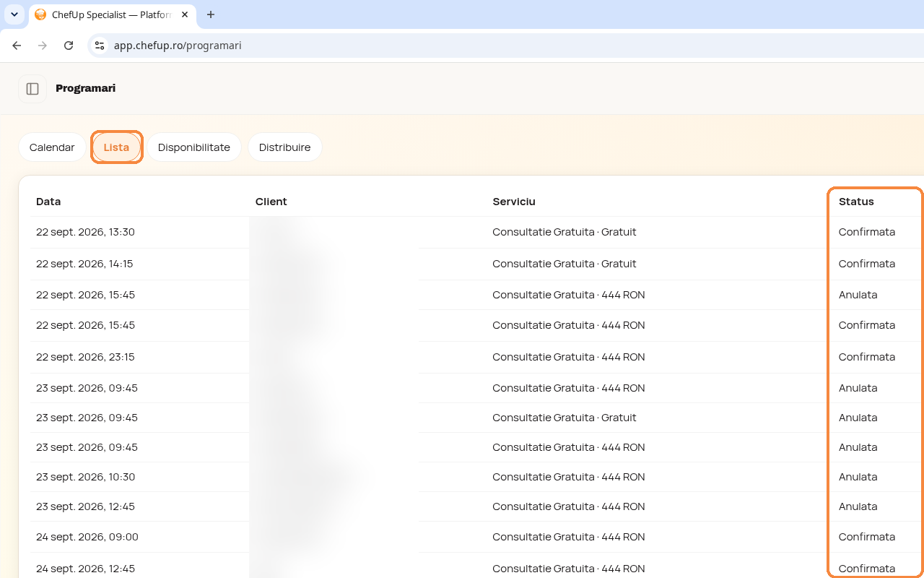The image size is (924, 578).
Task: Select the 22 sept. 2026, 13:30 date cell
Action: coord(85,232)
